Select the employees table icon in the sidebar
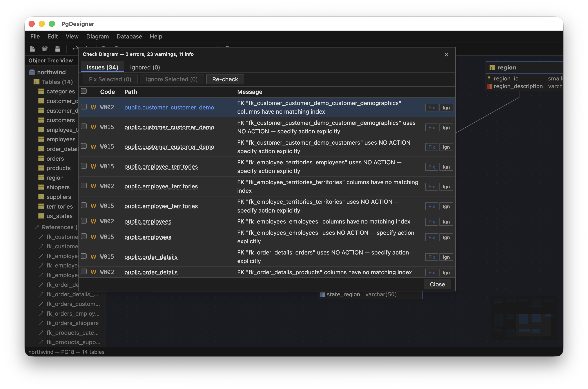Viewport: 588px width, 389px height. [41, 139]
